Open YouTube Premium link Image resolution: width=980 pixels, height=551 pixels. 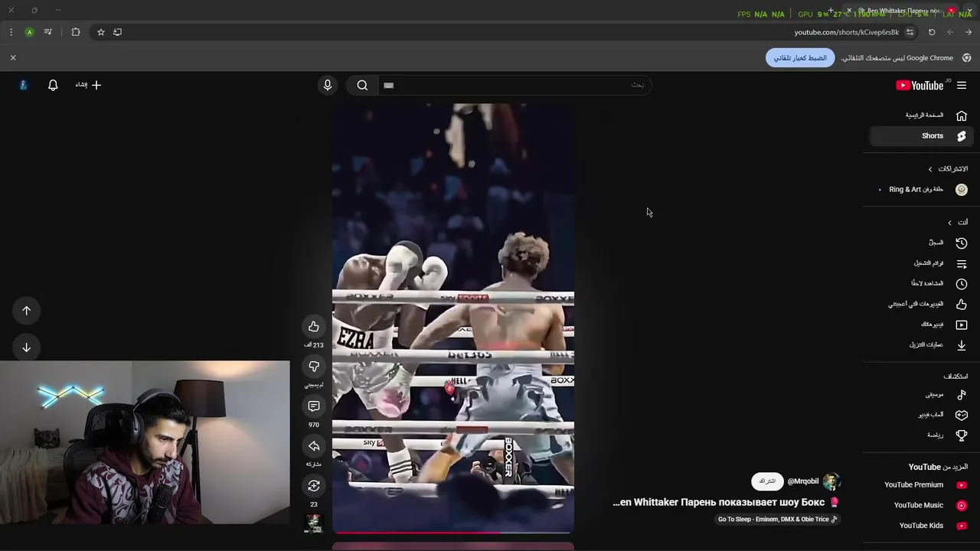(922, 485)
